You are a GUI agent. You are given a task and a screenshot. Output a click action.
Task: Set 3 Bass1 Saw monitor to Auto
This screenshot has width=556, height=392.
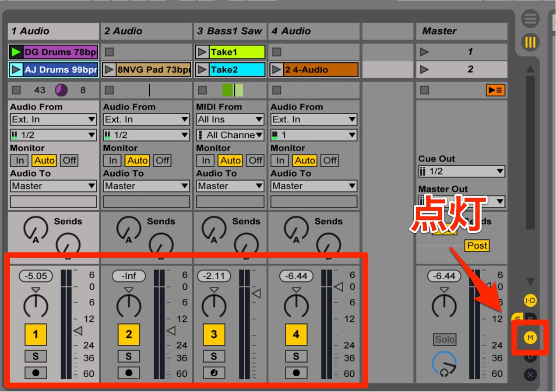(230, 161)
